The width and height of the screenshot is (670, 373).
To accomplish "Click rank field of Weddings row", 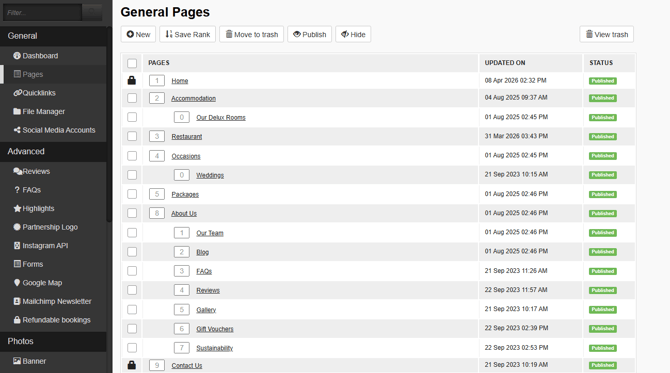I will 182,175.
